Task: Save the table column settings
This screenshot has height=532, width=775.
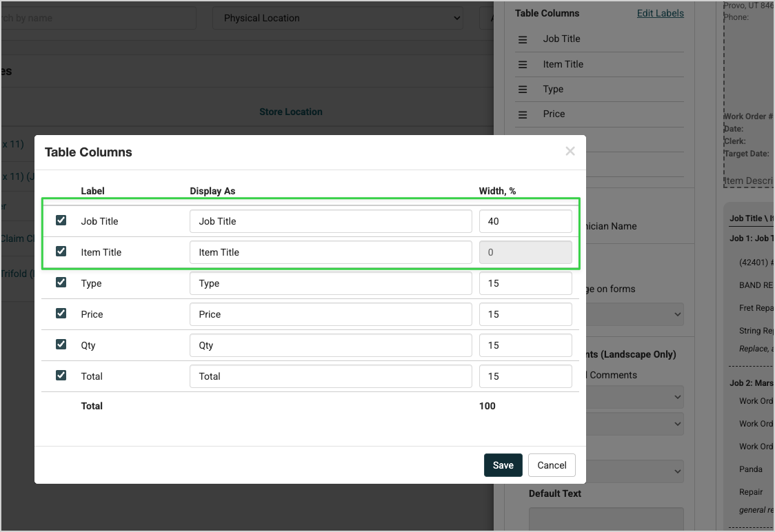Action: 503,465
